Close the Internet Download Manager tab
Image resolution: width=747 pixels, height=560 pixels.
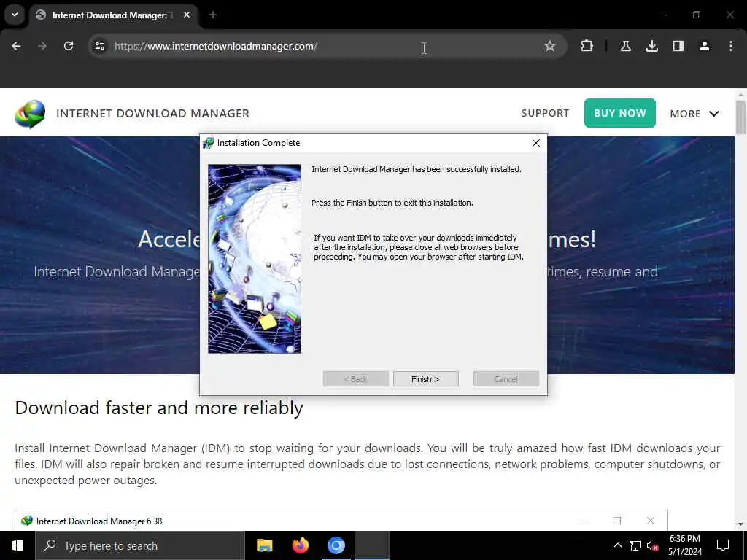click(x=187, y=15)
